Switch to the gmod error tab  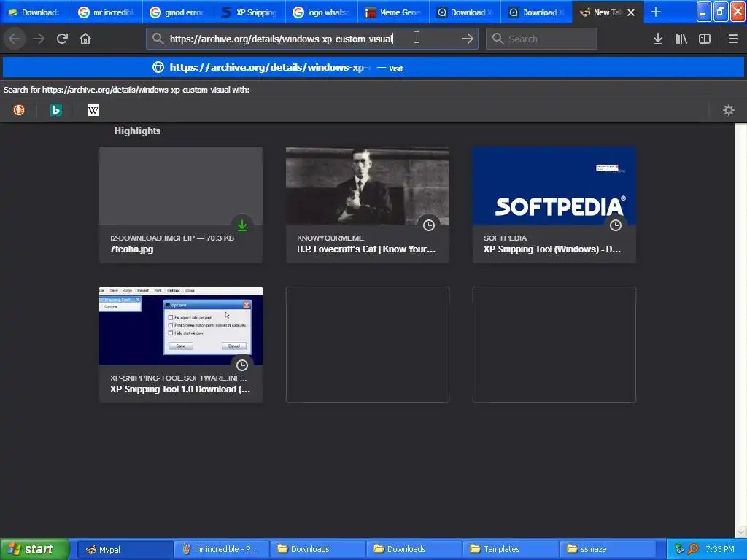(x=178, y=12)
